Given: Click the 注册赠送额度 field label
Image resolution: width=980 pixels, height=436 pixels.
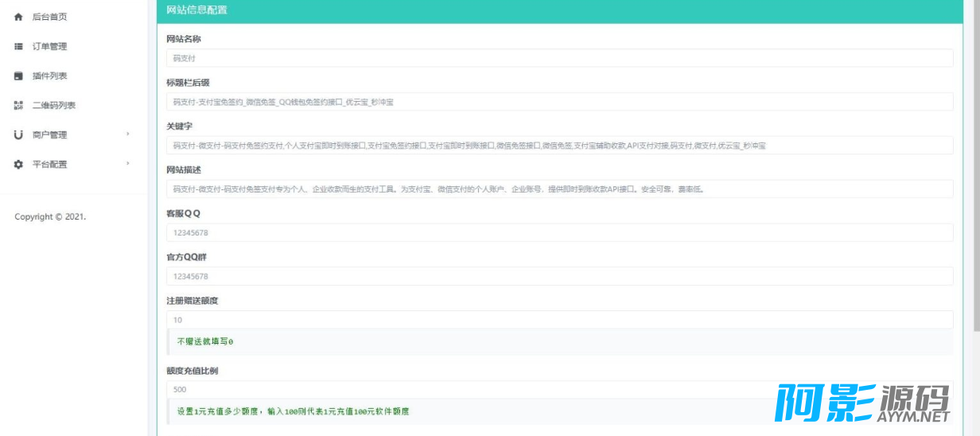Looking at the screenshot, I should [192, 301].
